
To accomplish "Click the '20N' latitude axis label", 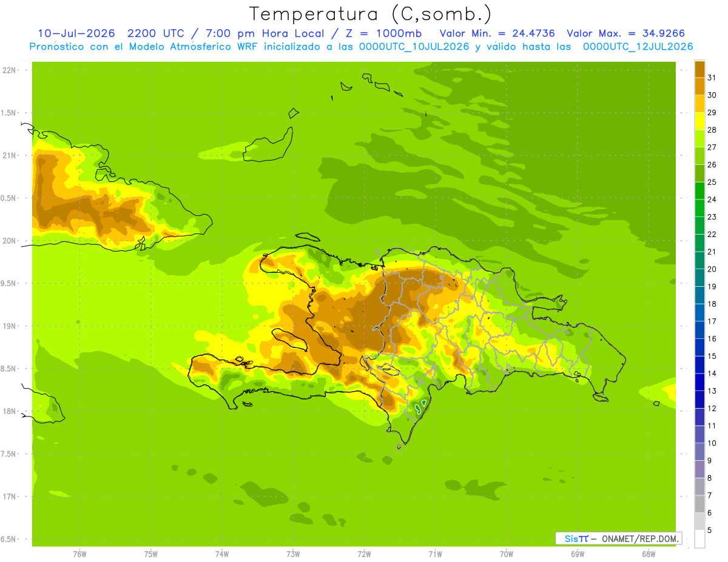I will click(x=8, y=241).
